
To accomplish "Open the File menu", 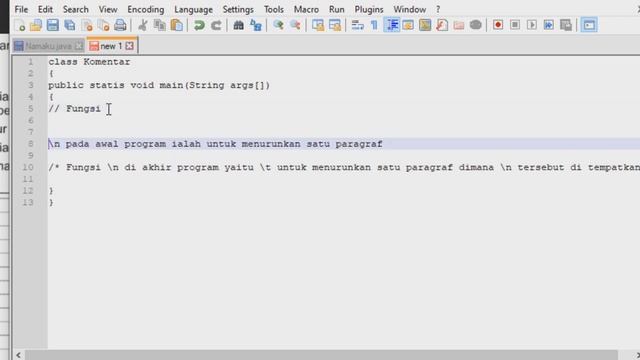I will click(x=21, y=9).
